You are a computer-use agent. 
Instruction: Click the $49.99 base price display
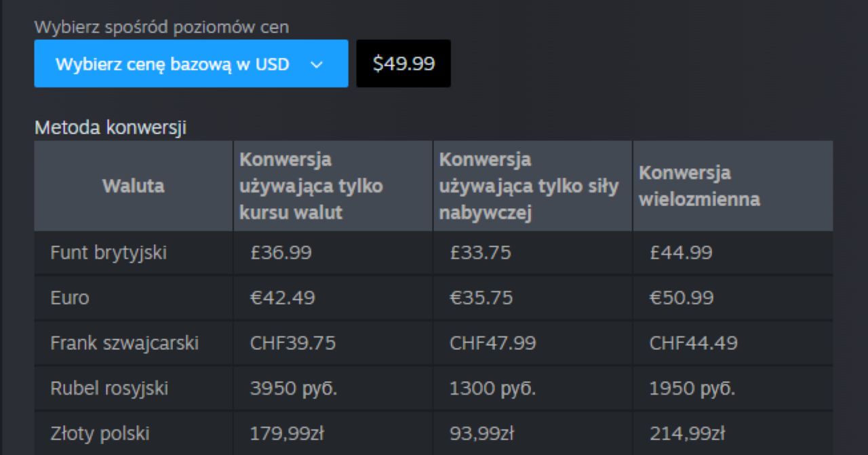(x=403, y=63)
